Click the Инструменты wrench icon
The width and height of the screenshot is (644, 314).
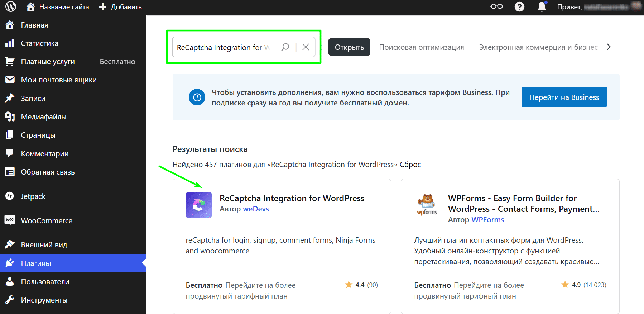10,300
